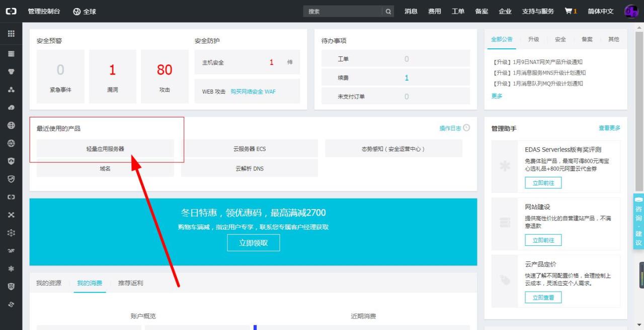Viewport: 644px width, 330px height.
Task: Select the 我的消费 tab
Action: pyautogui.click(x=90, y=283)
